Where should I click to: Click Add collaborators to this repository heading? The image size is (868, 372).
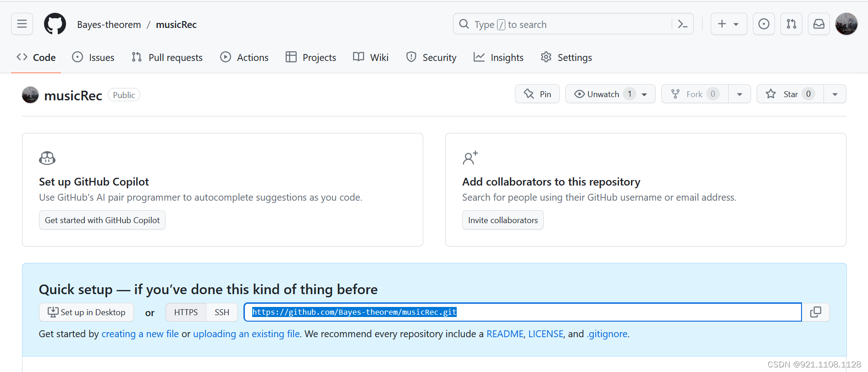pyautogui.click(x=551, y=181)
